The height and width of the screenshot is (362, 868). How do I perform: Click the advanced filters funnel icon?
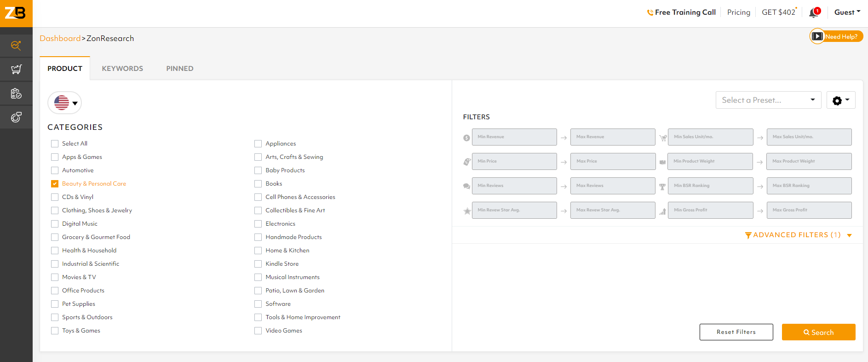748,235
